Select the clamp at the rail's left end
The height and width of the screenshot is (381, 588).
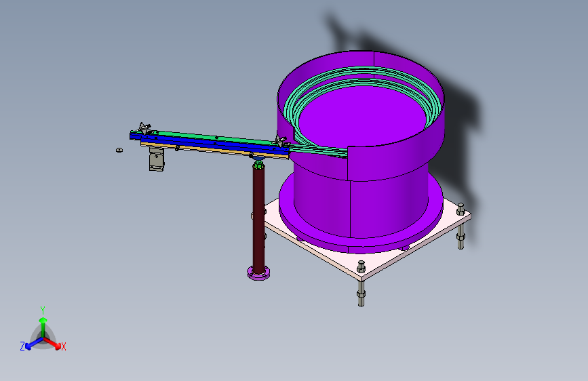[x=144, y=128]
